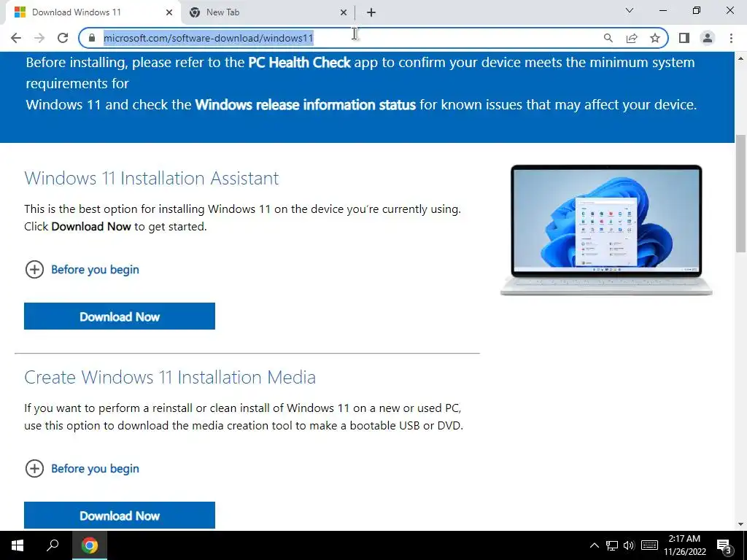Click the Create Windows 11 Installation Media heading
This screenshot has height=560, width=747.
coord(170,377)
